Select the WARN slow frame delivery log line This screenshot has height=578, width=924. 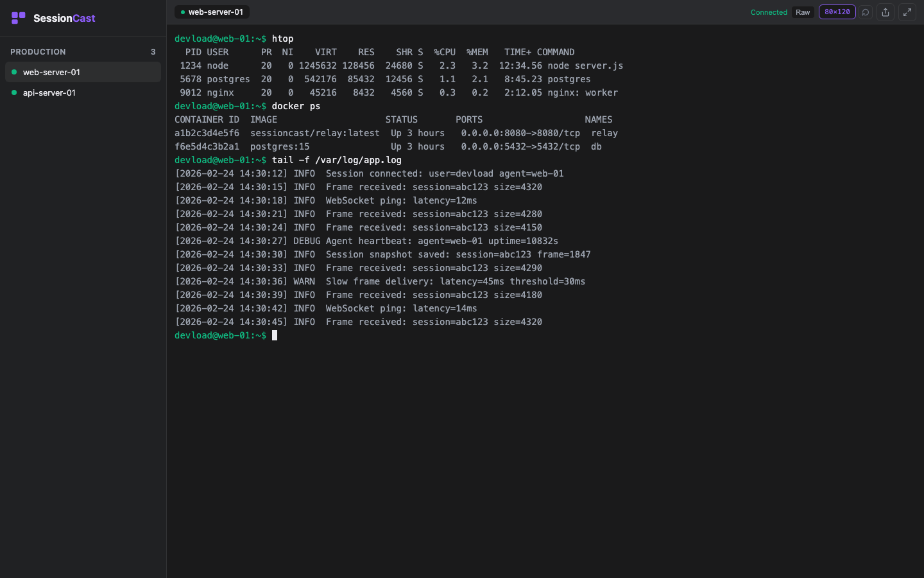(380, 281)
